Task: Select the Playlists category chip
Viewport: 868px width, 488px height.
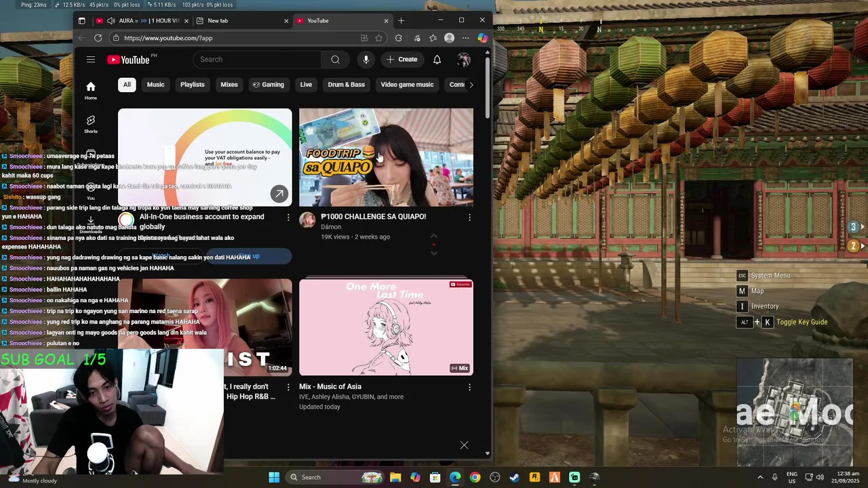Action: 193,85
